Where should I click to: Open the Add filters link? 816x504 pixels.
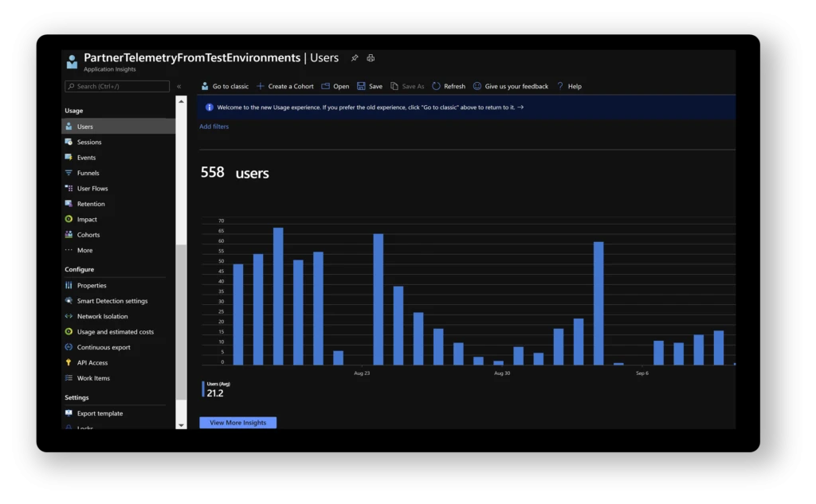point(214,126)
